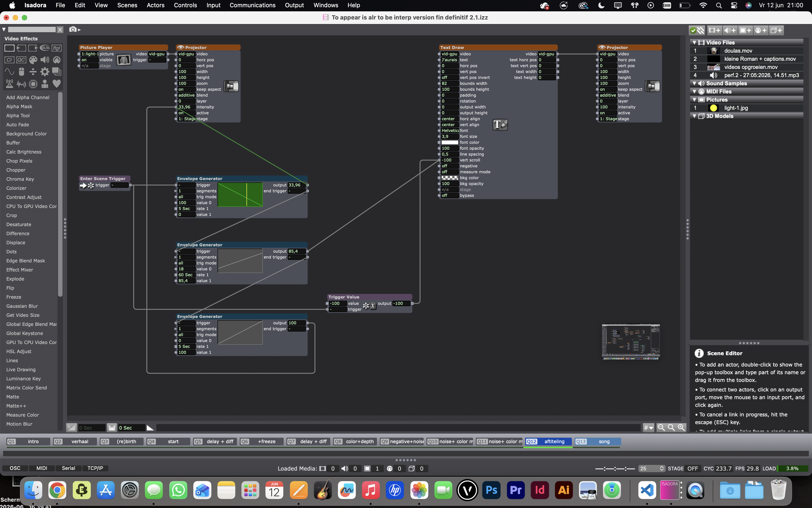Image resolution: width=812 pixels, height=508 pixels.
Task: Select the GLSL shader actor category
Action: (x=45, y=48)
